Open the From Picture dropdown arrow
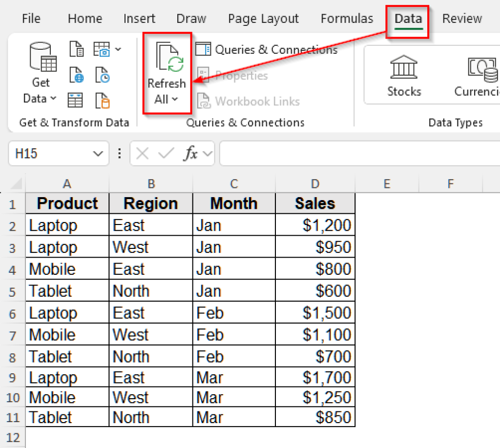 [x=119, y=49]
